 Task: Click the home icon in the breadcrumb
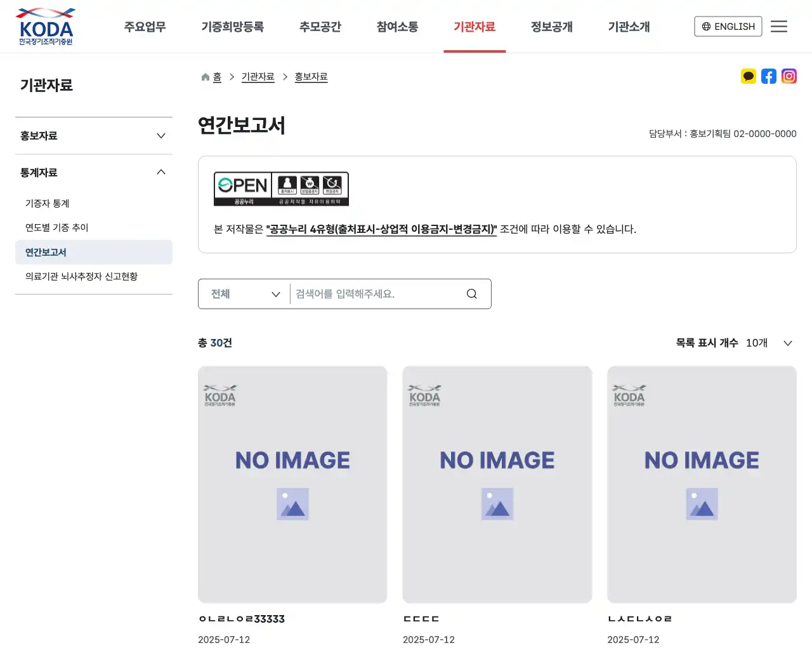coord(204,76)
